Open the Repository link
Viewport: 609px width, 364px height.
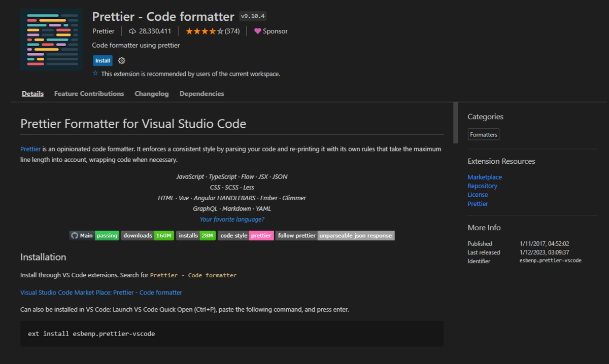coord(482,186)
